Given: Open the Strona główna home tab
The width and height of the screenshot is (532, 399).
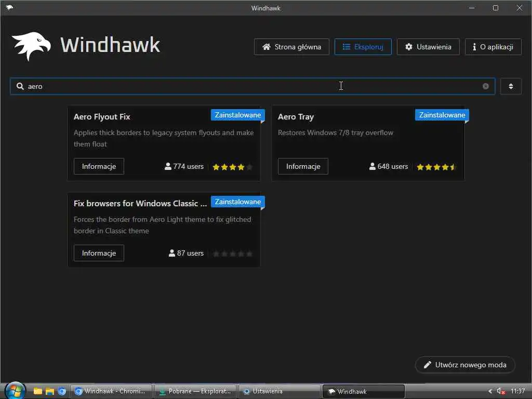Looking at the screenshot, I should coord(291,47).
